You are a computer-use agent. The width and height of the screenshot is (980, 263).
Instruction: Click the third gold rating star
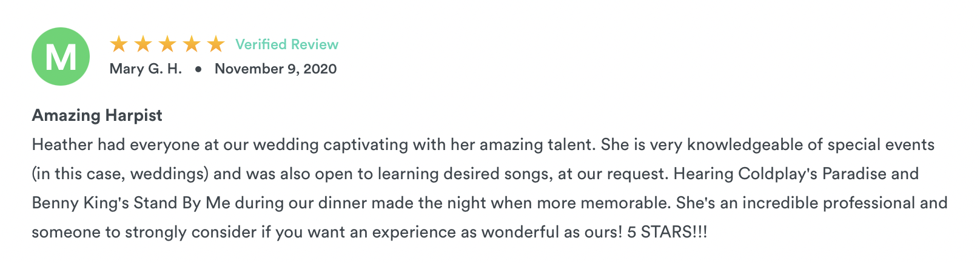[x=167, y=44]
